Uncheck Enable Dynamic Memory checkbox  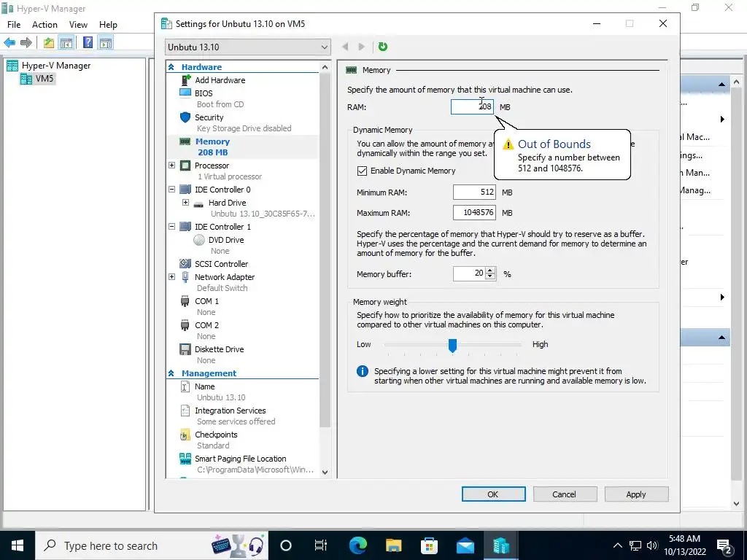tap(362, 171)
